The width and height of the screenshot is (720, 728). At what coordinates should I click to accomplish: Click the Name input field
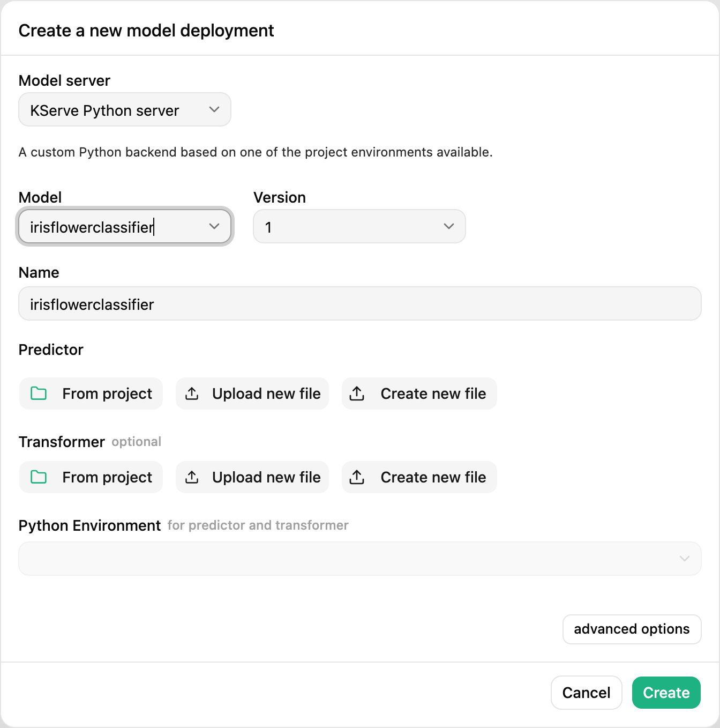[360, 304]
